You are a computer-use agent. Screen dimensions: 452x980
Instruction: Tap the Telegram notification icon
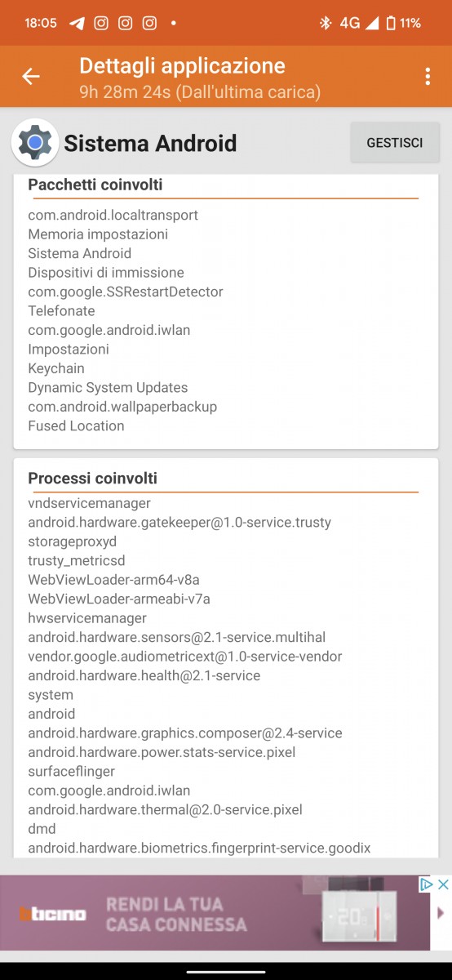point(77,23)
